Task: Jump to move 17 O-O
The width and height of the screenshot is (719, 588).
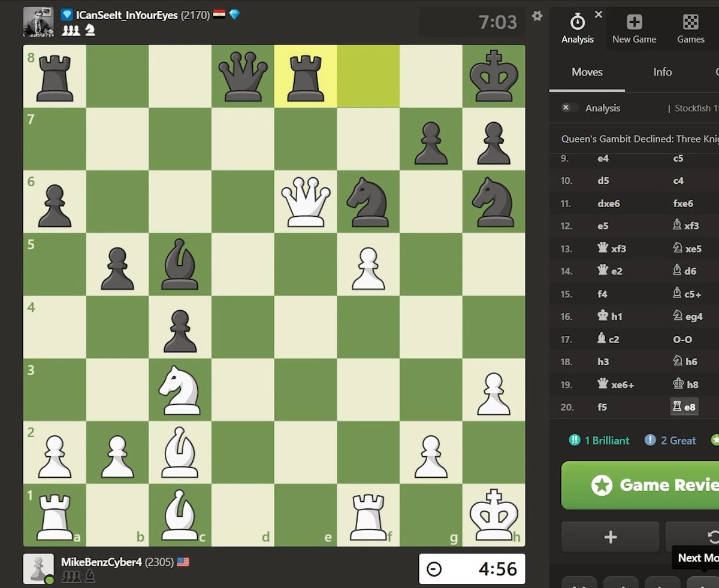Action: [x=682, y=339]
